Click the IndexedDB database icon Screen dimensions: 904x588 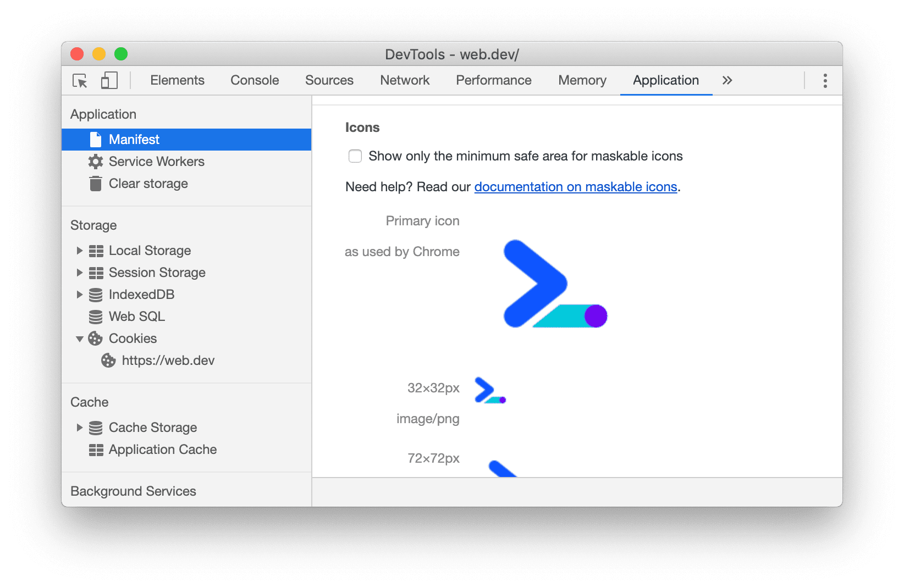pyautogui.click(x=95, y=295)
